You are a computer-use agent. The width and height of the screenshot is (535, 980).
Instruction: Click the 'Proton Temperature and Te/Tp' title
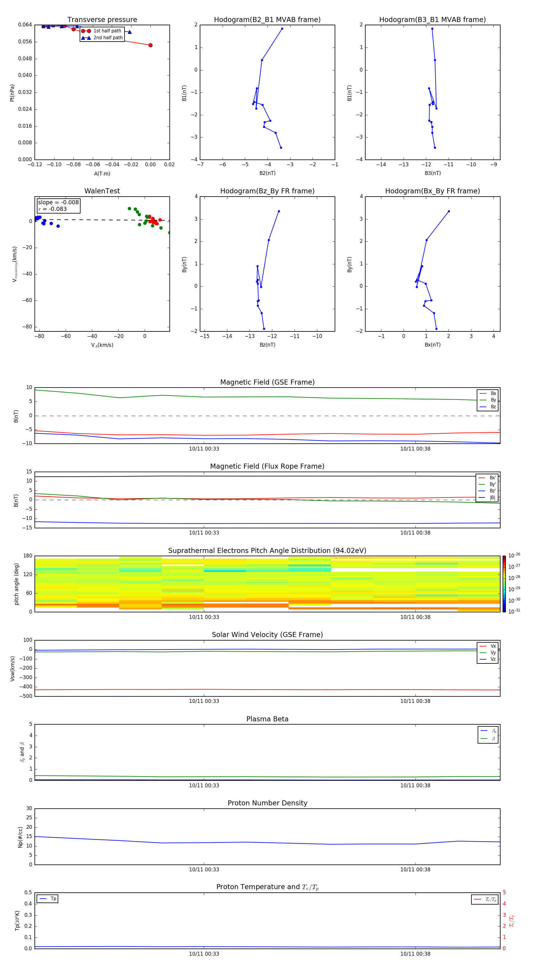coord(267,887)
